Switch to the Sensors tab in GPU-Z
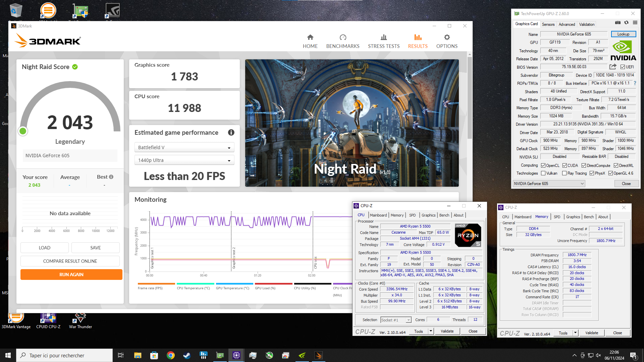Image resolution: width=644 pixels, height=362 pixels. 548,24
